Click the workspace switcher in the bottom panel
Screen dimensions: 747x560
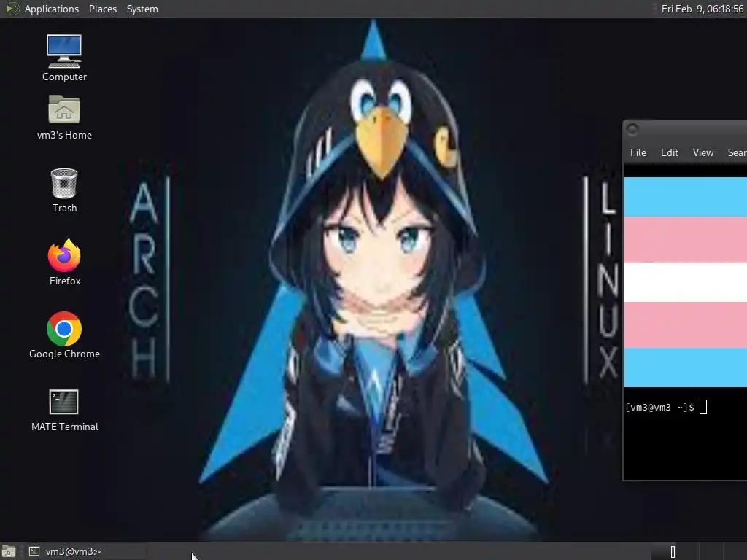click(x=699, y=551)
